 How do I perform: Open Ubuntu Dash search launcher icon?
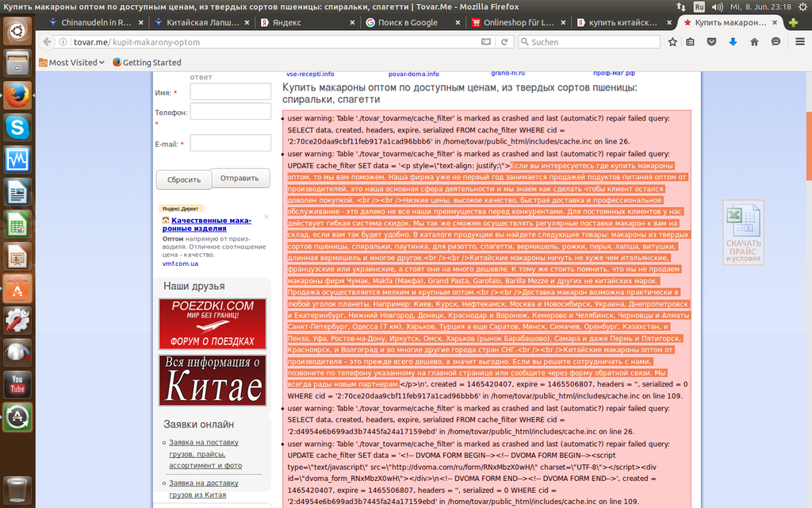click(17, 31)
